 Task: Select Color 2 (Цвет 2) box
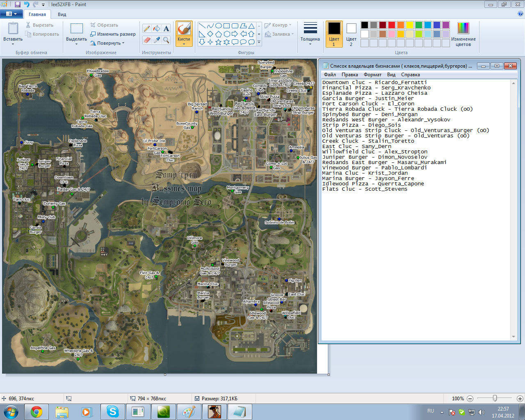click(351, 34)
